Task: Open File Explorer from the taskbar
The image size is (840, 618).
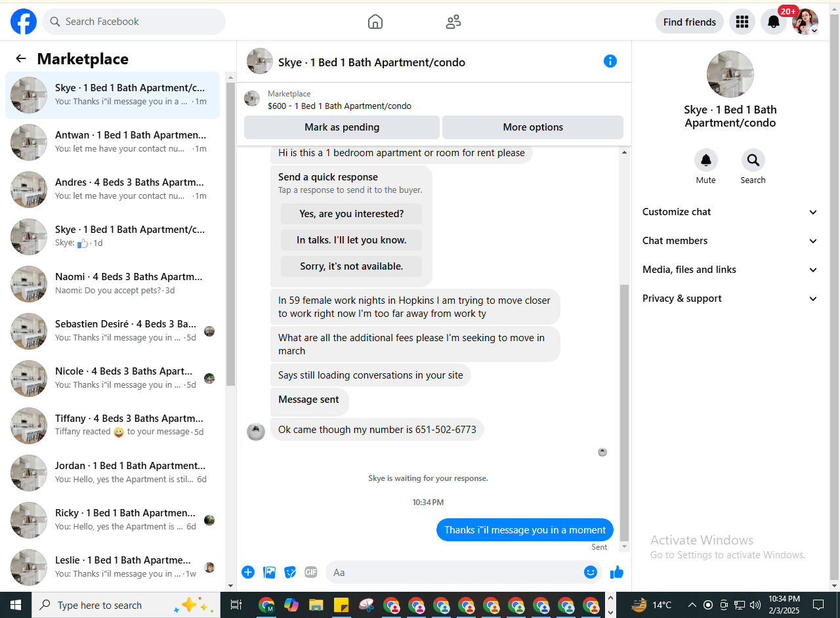Action: click(x=316, y=605)
